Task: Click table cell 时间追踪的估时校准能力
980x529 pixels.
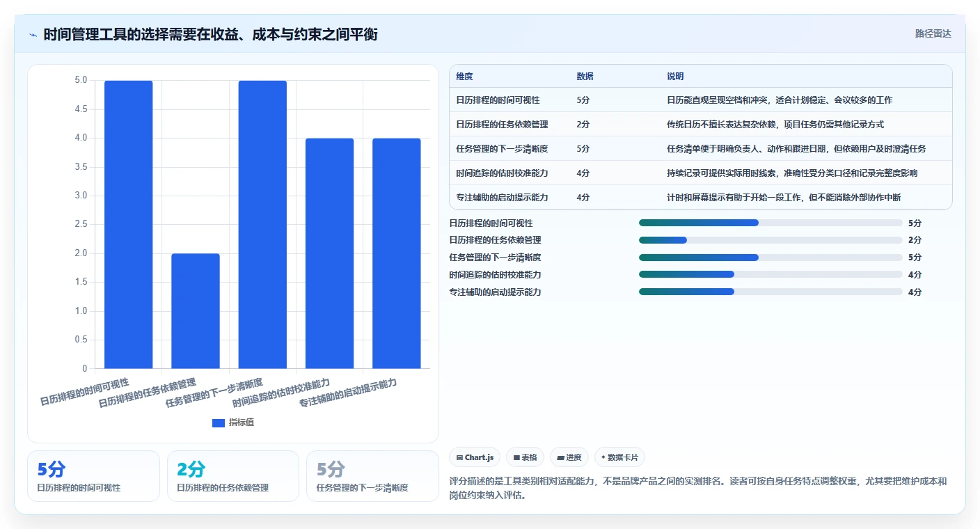Action: pyautogui.click(x=502, y=173)
